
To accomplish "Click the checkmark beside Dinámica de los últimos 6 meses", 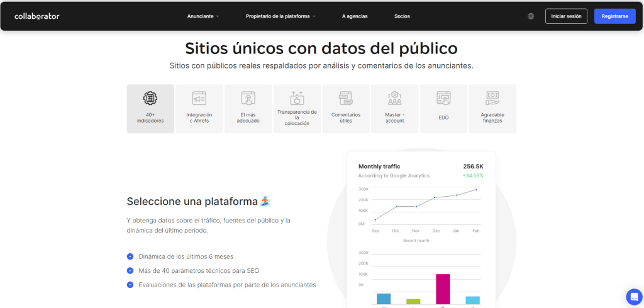I will point(130,256).
